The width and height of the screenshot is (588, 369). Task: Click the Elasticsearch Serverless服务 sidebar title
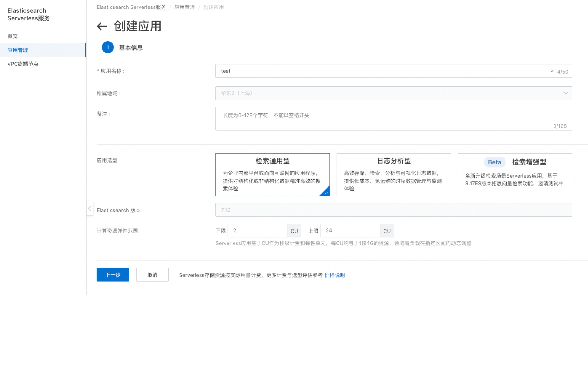pyautogui.click(x=29, y=14)
